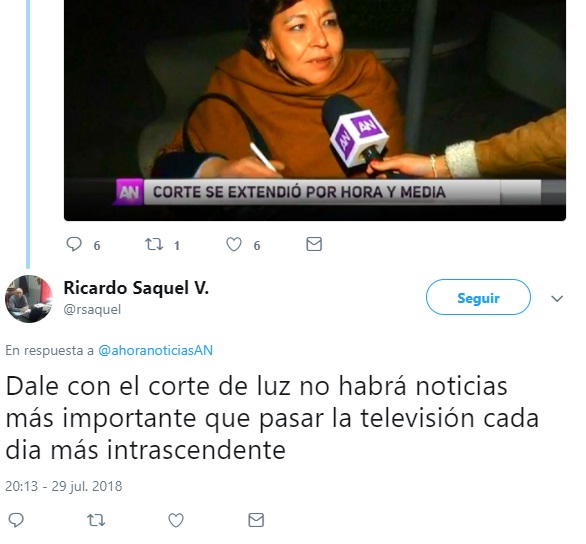
Task: Share Ricardo Saquel's tweet via message icon
Action: click(x=256, y=520)
